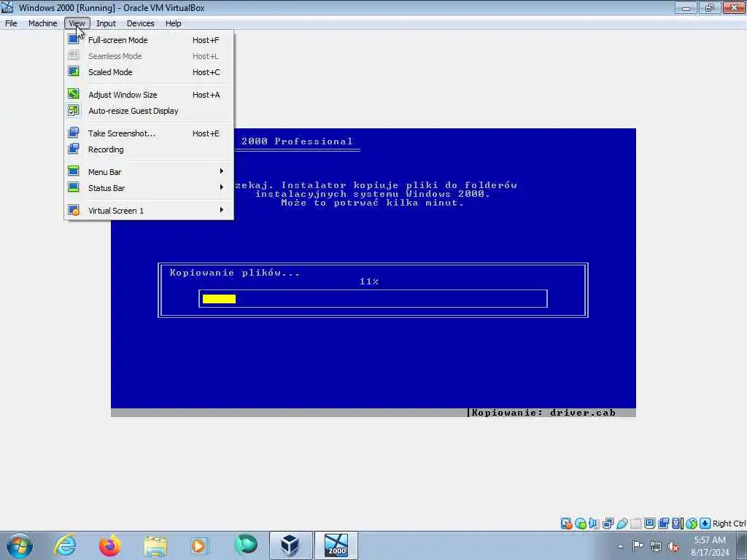
Task: Click the taskbar clock showing 5:57 AM
Action: point(710,546)
